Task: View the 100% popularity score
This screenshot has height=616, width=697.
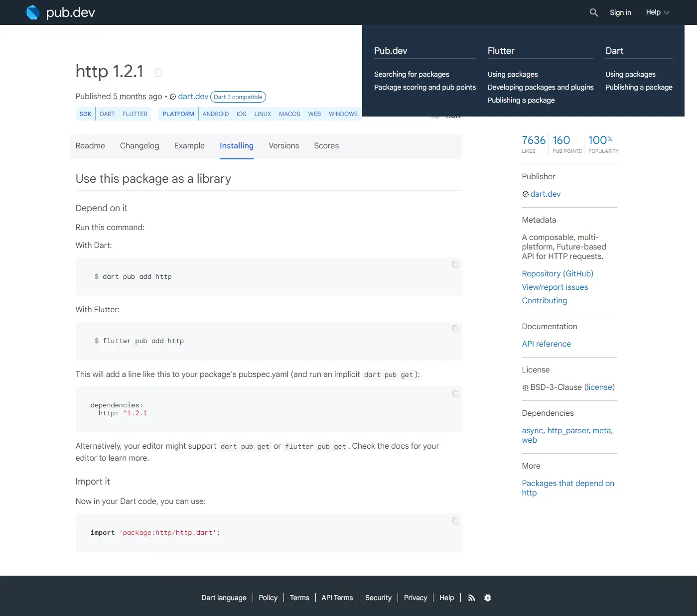Action: click(x=603, y=144)
